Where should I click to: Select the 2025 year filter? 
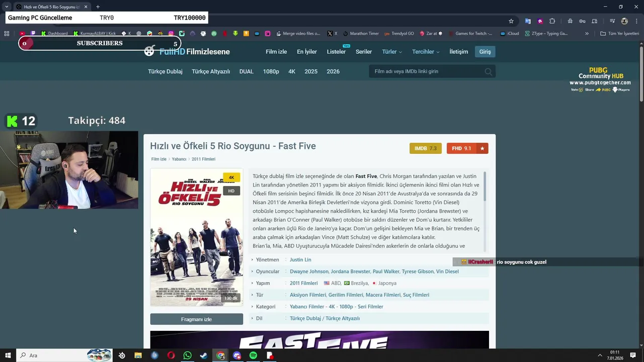pyautogui.click(x=311, y=71)
